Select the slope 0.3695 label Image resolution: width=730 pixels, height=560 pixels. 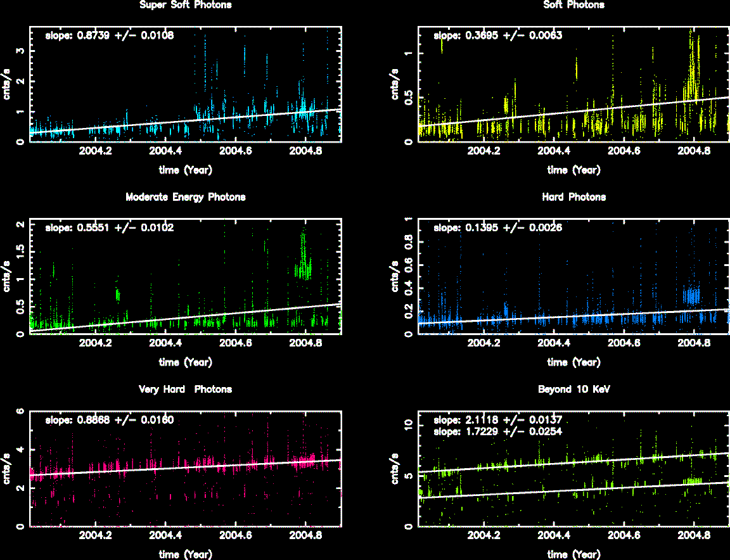click(x=497, y=35)
